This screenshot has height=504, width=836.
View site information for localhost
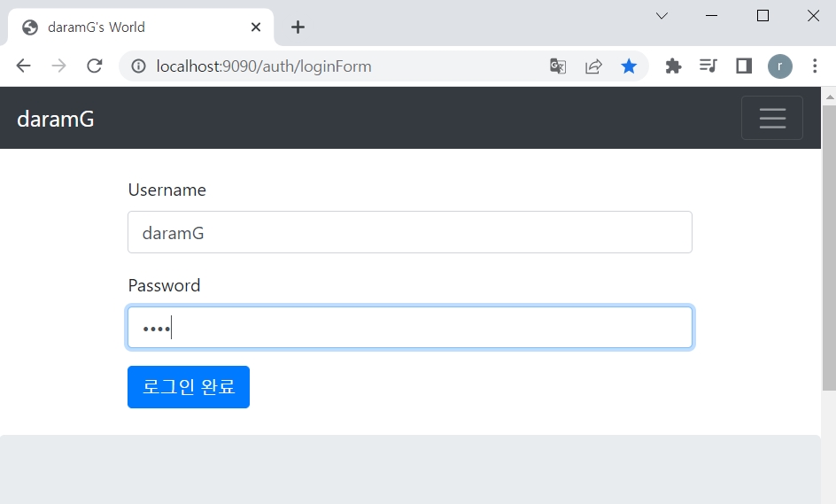tap(139, 66)
